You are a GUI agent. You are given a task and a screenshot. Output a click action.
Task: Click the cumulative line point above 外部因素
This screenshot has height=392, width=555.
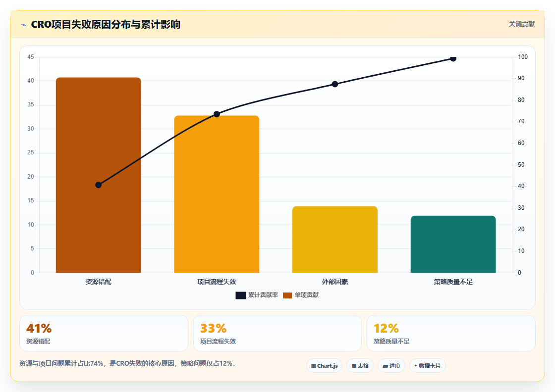335,84
